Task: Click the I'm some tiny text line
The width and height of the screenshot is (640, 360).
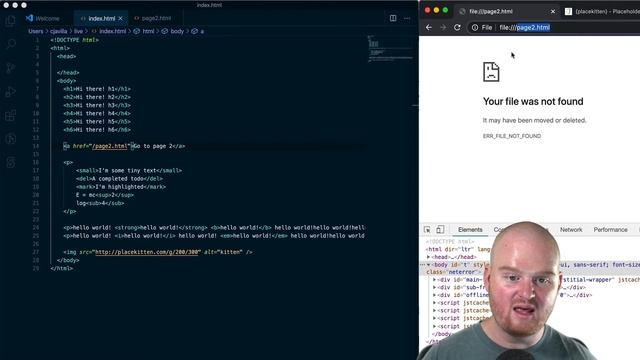Action: point(129,171)
